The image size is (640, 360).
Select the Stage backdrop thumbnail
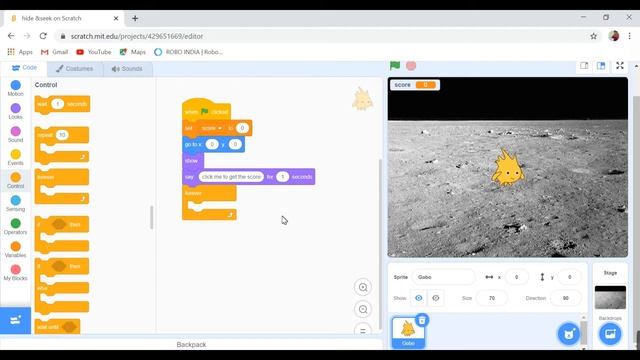click(610, 297)
